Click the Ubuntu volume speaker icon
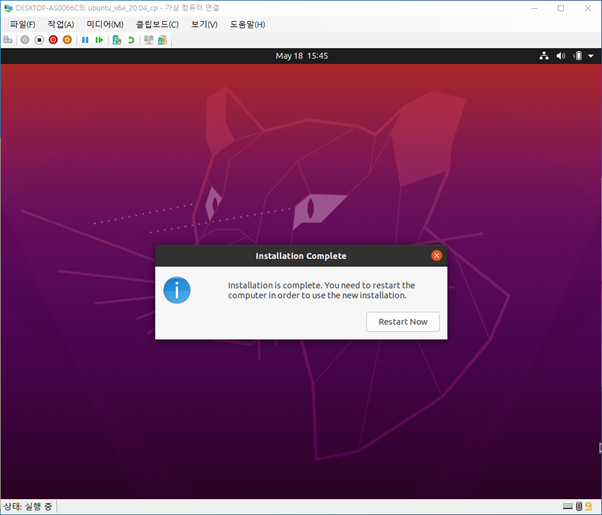Image resolution: width=602 pixels, height=515 pixels. [x=561, y=56]
